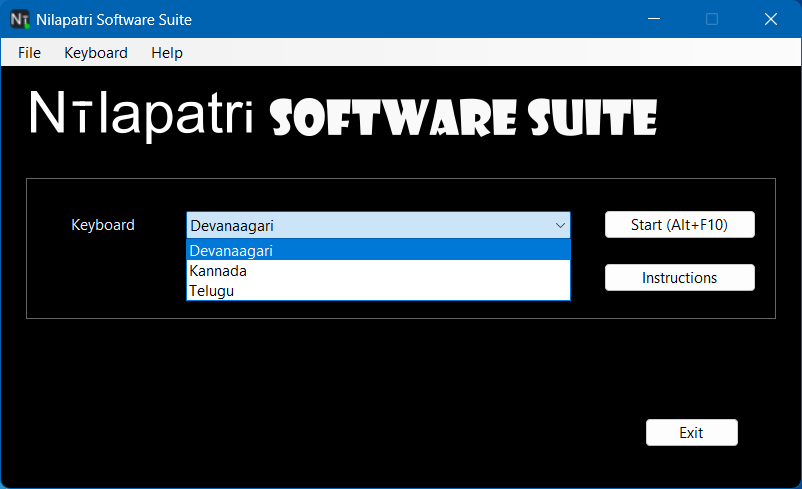Choose Telugu from the dropdown list
This screenshot has width=802, height=489.
click(x=378, y=291)
